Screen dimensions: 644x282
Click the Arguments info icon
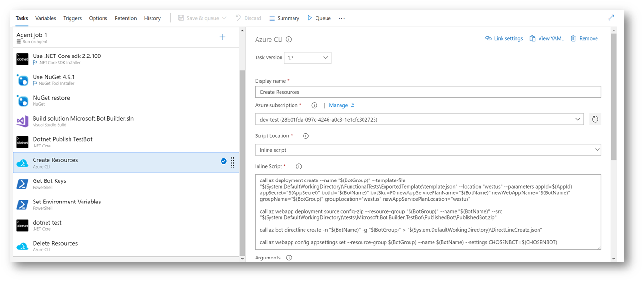(289, 258)
